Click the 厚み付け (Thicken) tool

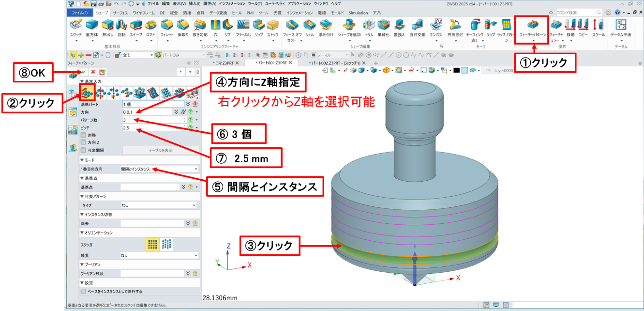(326, 24)
